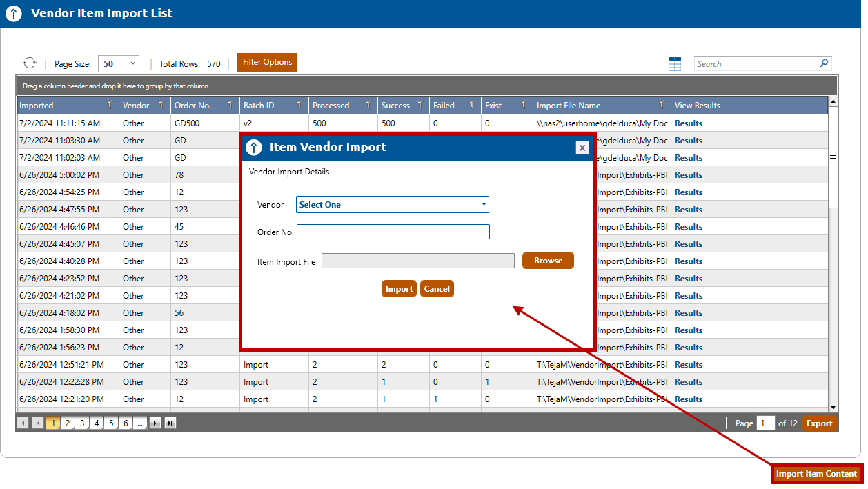
Task: Close the Item Vendor Import dialog
Action: coord(582,148)
